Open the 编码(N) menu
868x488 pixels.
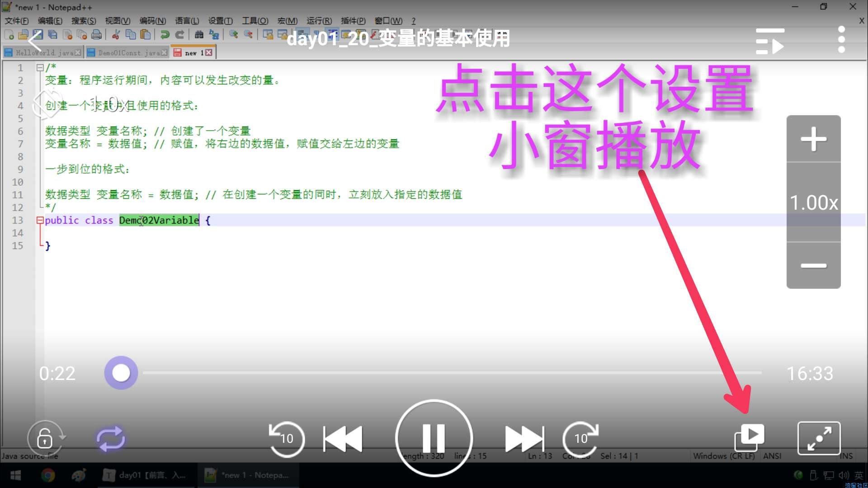point(152,21)
